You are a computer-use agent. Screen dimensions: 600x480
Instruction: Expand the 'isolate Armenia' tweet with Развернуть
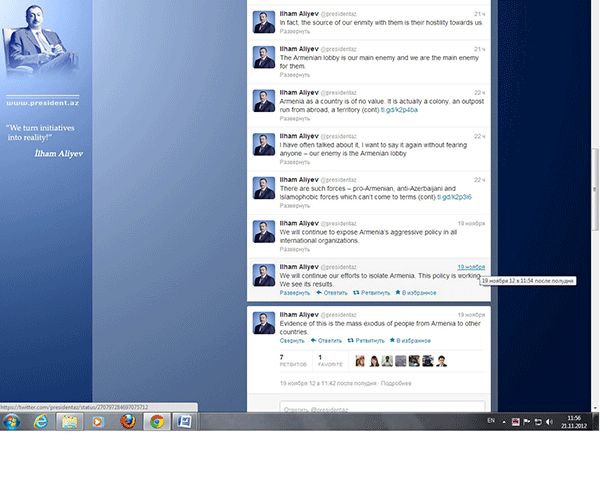coord(295,293)
